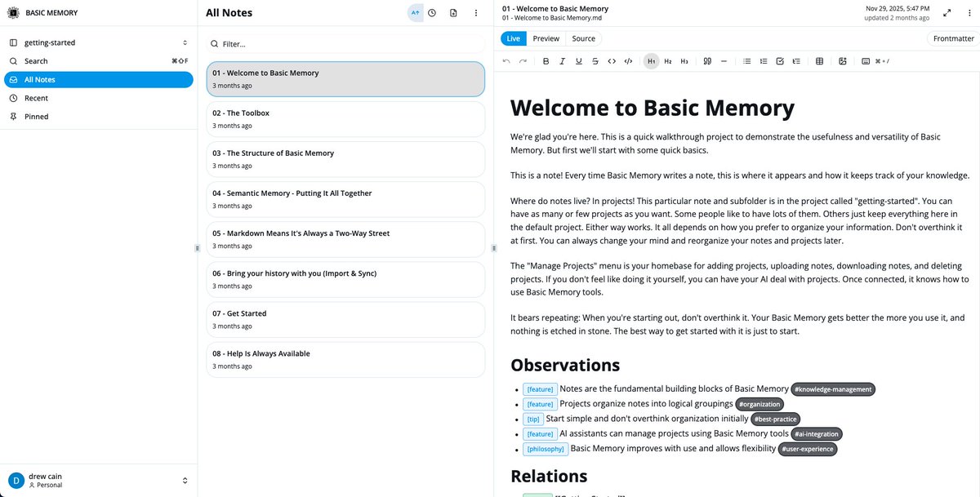Create a new note with the file icon
Image resolution: width=980 pixels, height=497 pixels.
tap(453, 13)
